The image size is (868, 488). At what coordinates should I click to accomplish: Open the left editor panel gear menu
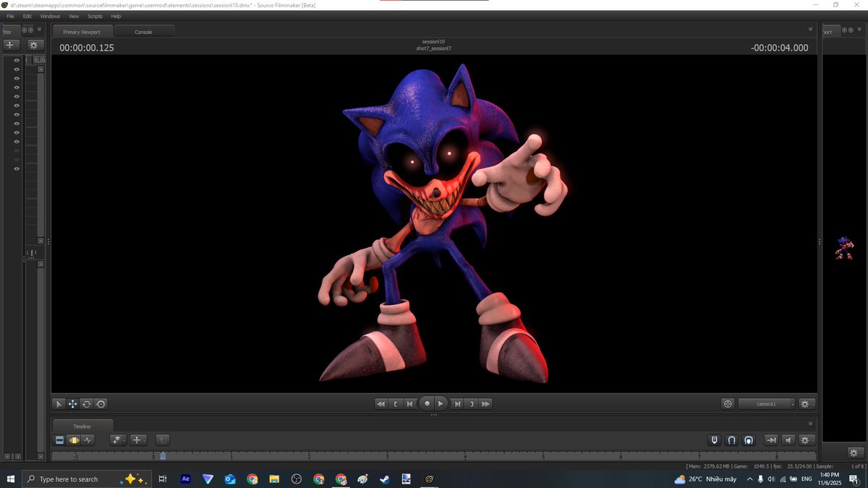point(36,45)
